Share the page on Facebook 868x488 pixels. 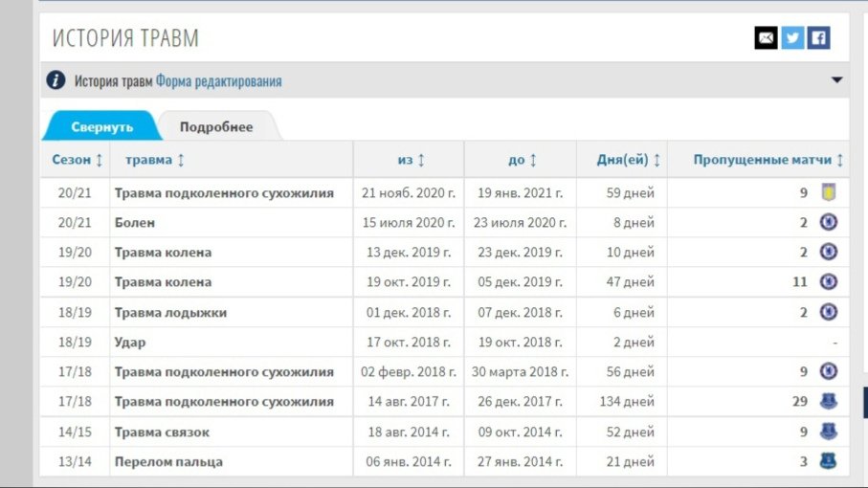tap(818, 37)
